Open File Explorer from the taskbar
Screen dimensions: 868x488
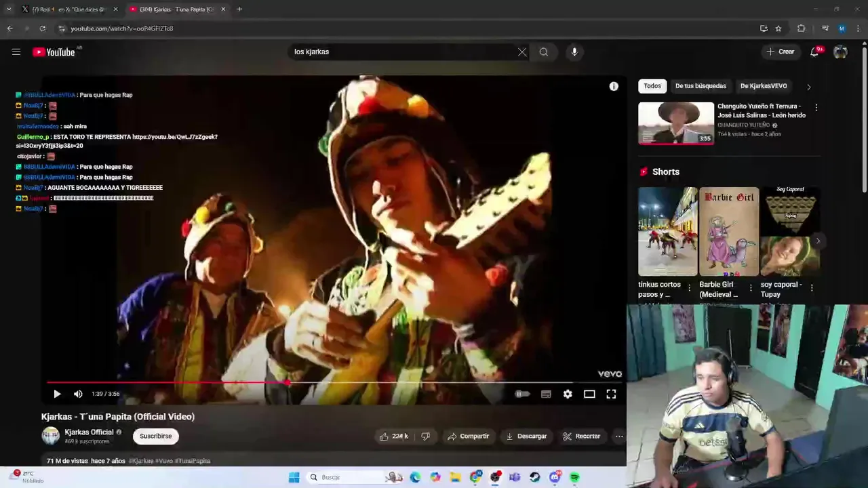click(456, 477)
